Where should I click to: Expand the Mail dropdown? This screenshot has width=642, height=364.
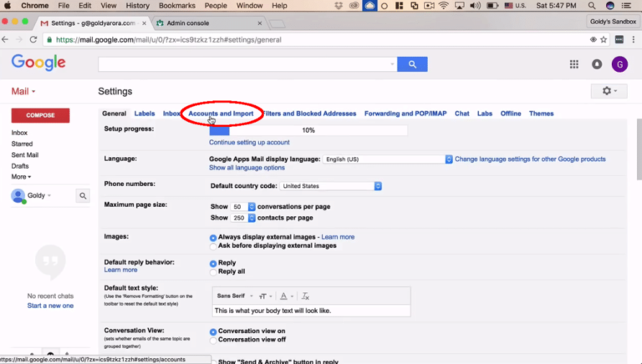[23, 91]
